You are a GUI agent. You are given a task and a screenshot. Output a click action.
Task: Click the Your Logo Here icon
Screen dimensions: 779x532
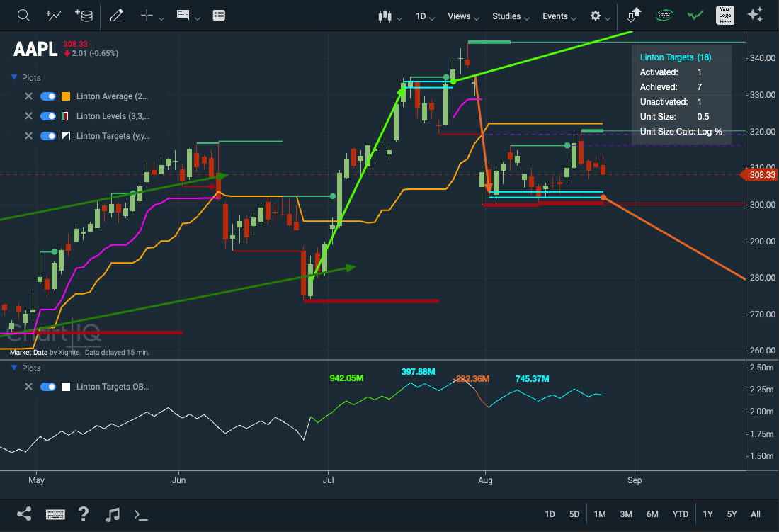(725, 16)
